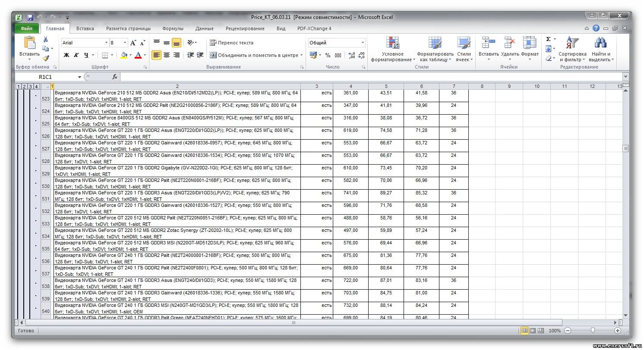644x350 pixels.
Task: Decrease decimal places
Action: 362,55
